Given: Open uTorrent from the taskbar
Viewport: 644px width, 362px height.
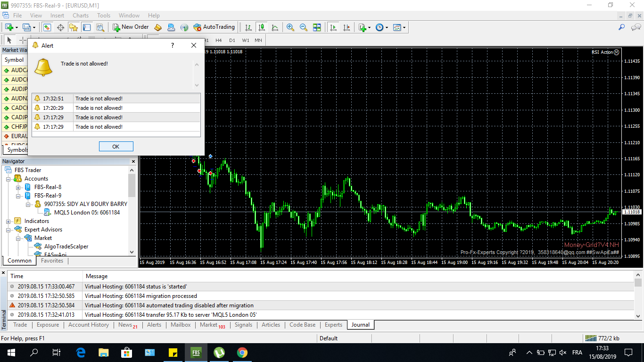Looking at the screenshot, I should click(219, 353).
